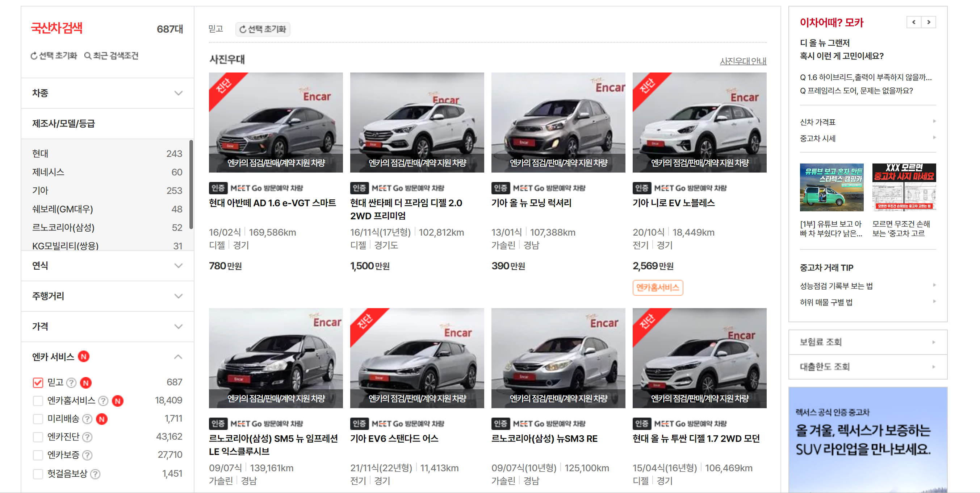Tick the 엔카진단 filter checkbox
The width and height of the screenshot is (980, 493).
pos(38,437)
